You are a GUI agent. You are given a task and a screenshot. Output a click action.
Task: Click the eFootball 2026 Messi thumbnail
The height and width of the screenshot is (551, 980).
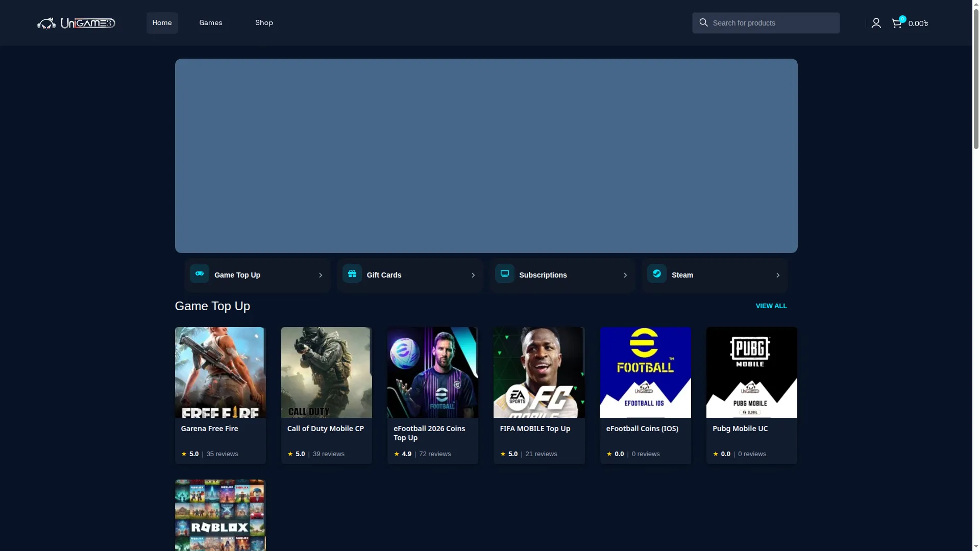click(433, 372)
